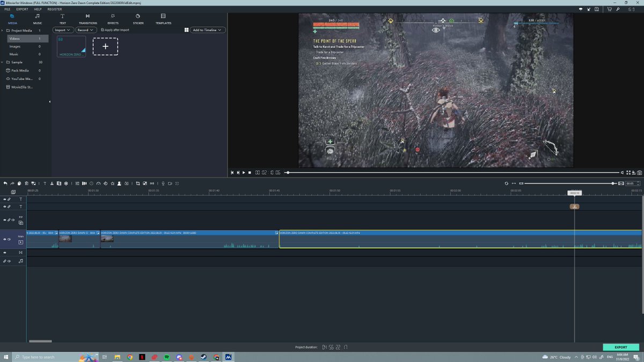Screen dimensions: 644x362
Task: Click the person silhouette icon in toolbar
Action: tap(119, 183)
